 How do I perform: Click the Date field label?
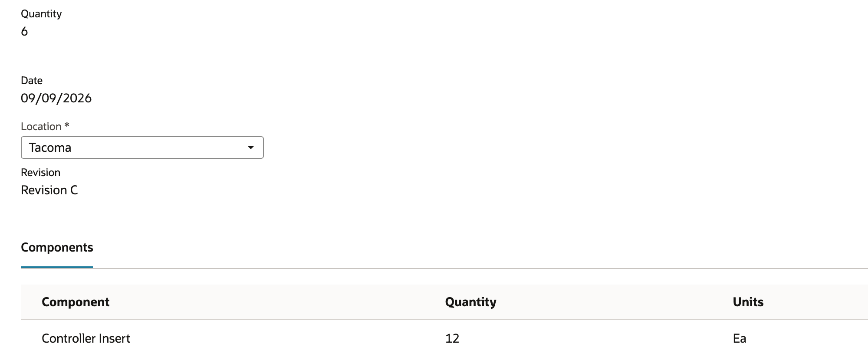(x=32, y=81)
